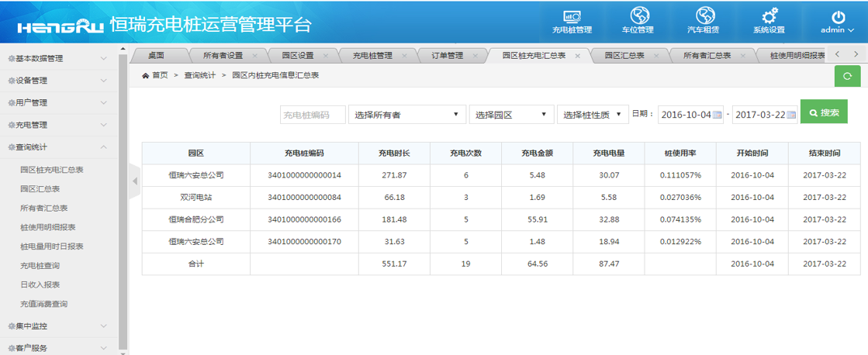Open the 选择桩性质 dropdown
This screenshot has width=868, height=355.
tap(593, 115)
